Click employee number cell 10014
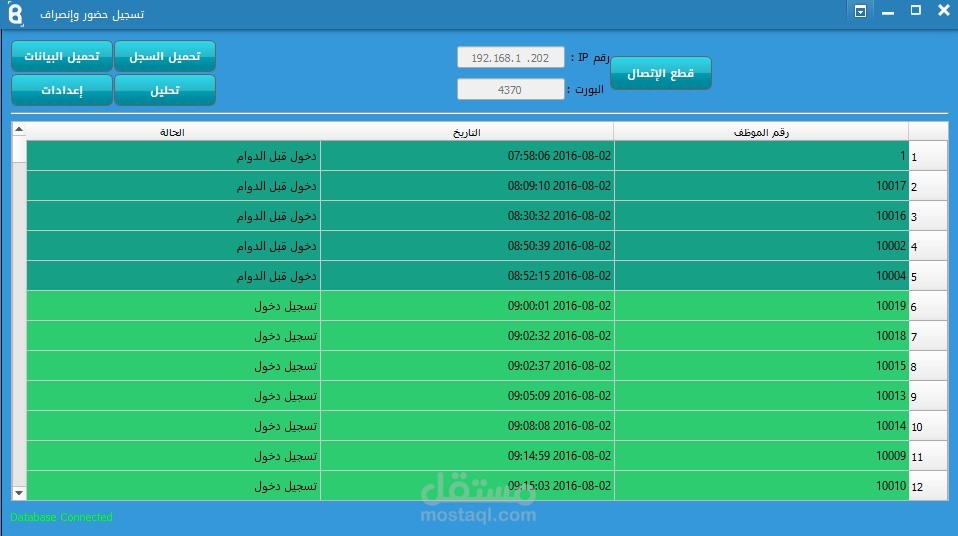958x536 pixels. pyautogui.click(x=761, y=425)
